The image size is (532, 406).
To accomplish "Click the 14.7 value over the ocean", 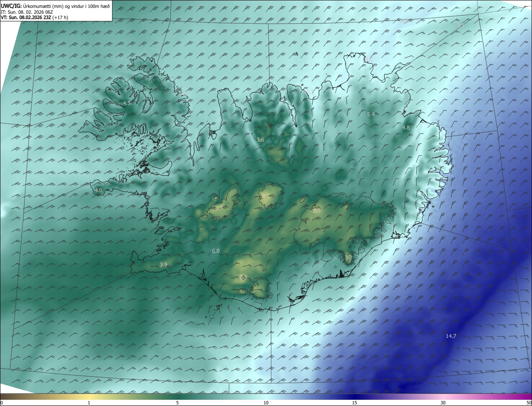I will [451, 336].
